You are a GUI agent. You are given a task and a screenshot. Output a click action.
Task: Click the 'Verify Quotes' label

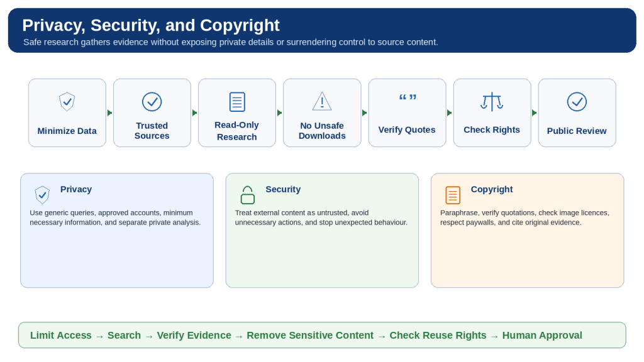pyautogui.click(x=407, y=129)
